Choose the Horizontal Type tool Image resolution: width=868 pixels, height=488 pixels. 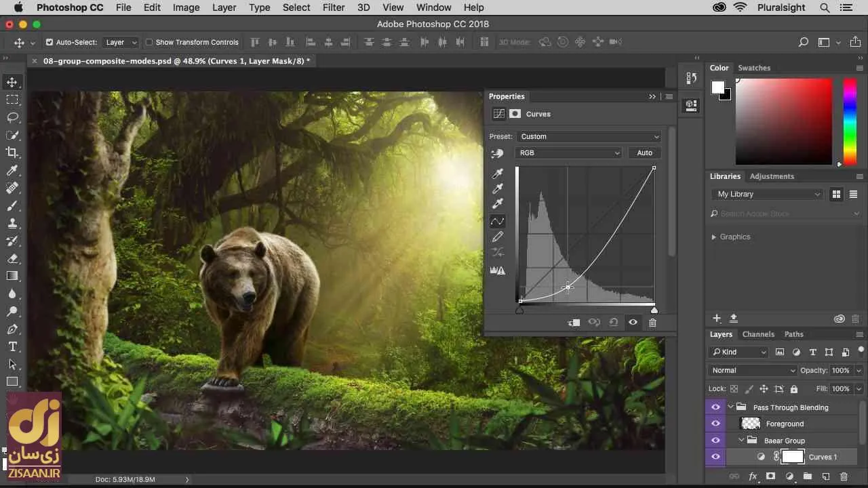12,346
